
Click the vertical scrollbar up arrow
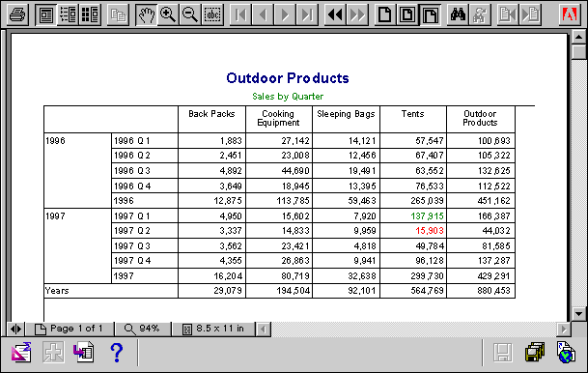pos(578,37)
